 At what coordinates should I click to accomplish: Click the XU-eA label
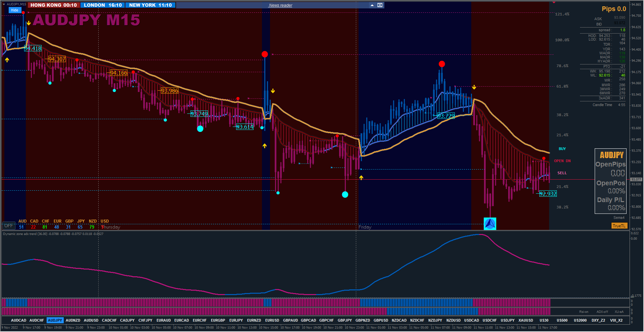point(619,312)
